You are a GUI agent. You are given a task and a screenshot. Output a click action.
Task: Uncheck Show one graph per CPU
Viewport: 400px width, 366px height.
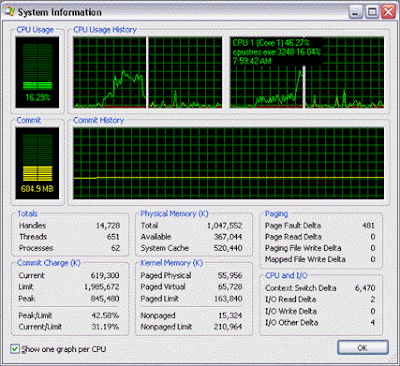(15, 349)
